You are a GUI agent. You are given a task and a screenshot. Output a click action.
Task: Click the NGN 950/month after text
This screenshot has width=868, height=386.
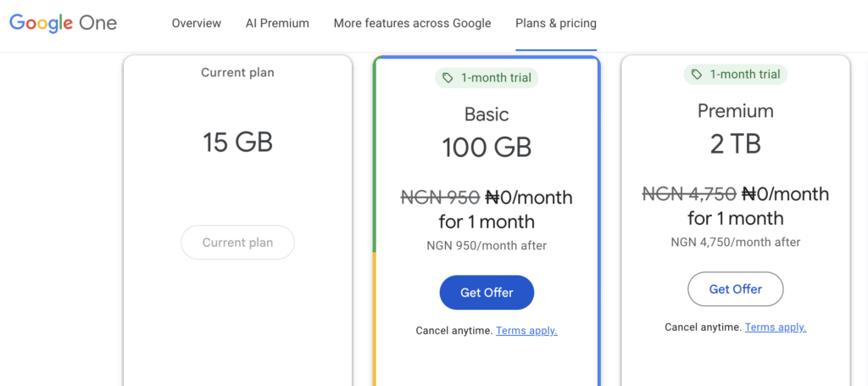[487, 246]
